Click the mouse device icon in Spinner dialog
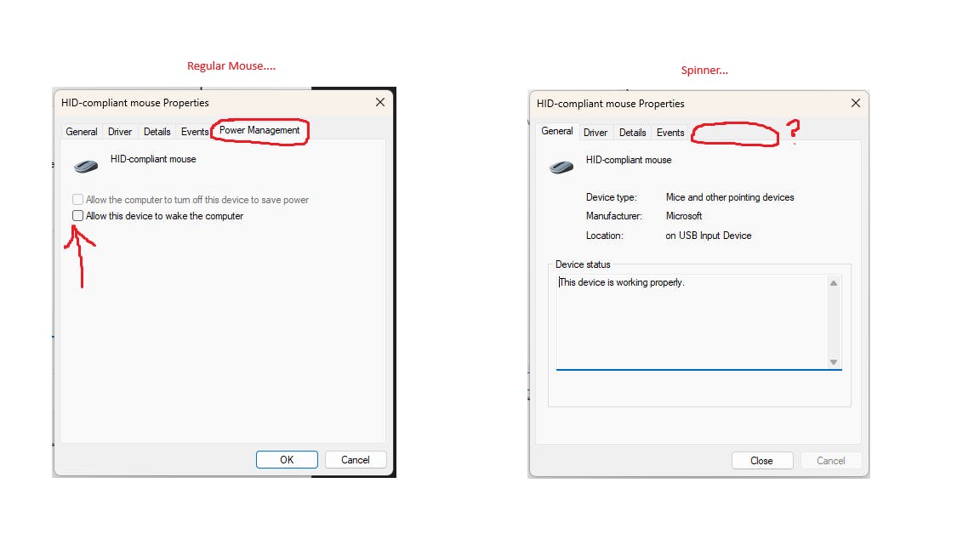Image resolution: width=980 pixels, height=551 pixels. tap(561, 167)
